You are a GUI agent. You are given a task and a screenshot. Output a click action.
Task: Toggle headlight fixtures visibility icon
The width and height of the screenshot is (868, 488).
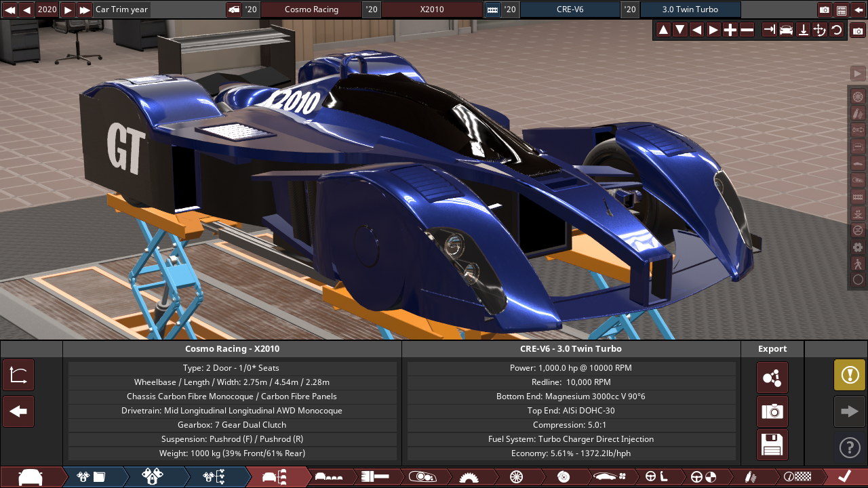tap(858, 180)
